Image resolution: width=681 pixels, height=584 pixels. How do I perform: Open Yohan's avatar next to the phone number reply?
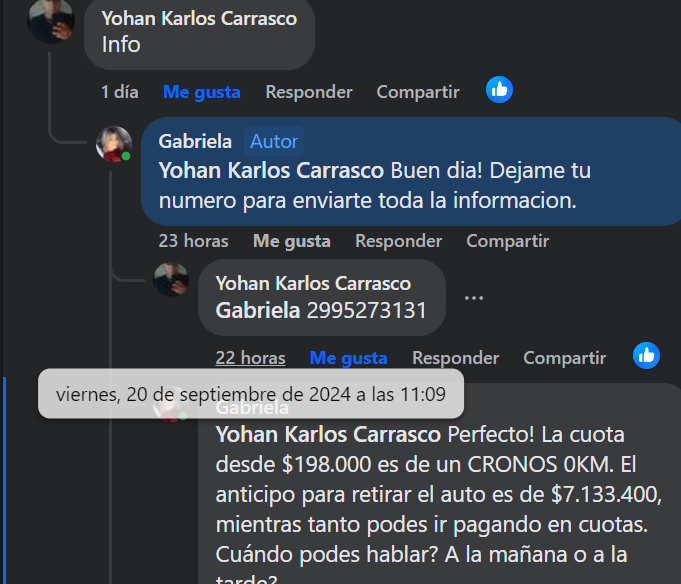pos(171,280)
